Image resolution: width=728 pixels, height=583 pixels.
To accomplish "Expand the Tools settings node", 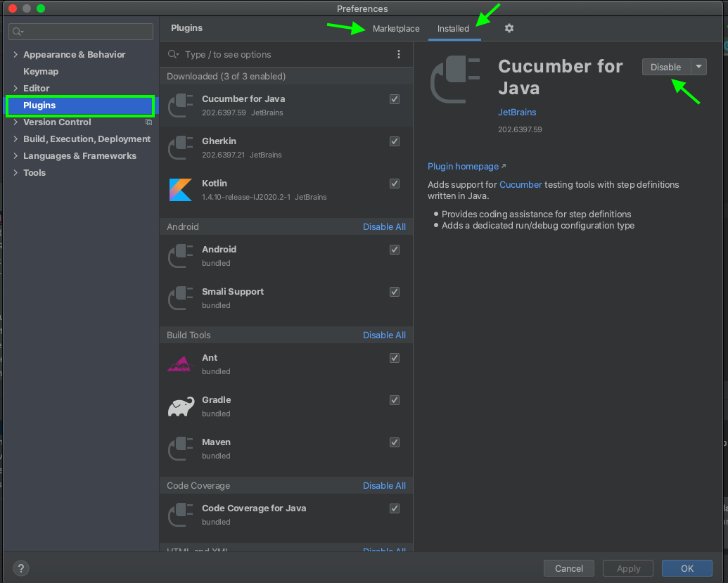I will (15, 173).
